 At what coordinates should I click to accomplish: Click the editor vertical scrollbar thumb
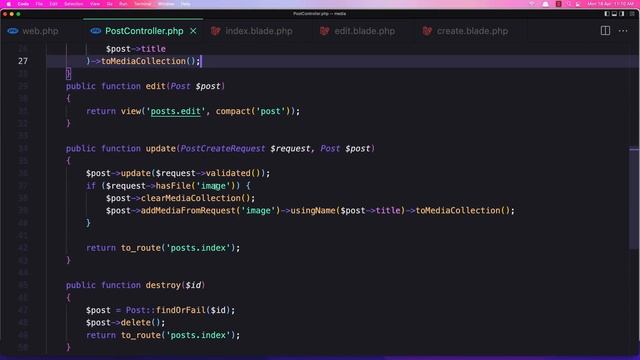[634, 198]
